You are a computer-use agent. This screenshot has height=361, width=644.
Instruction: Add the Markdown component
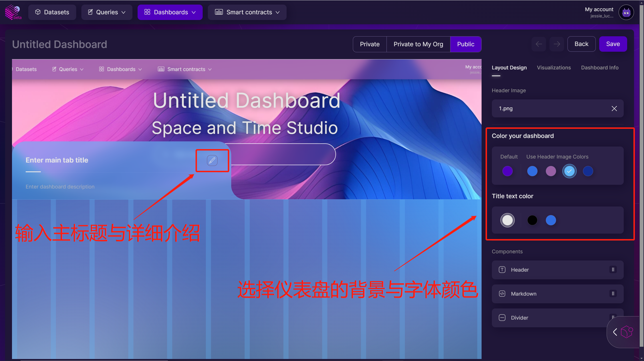tap(557, 294)
